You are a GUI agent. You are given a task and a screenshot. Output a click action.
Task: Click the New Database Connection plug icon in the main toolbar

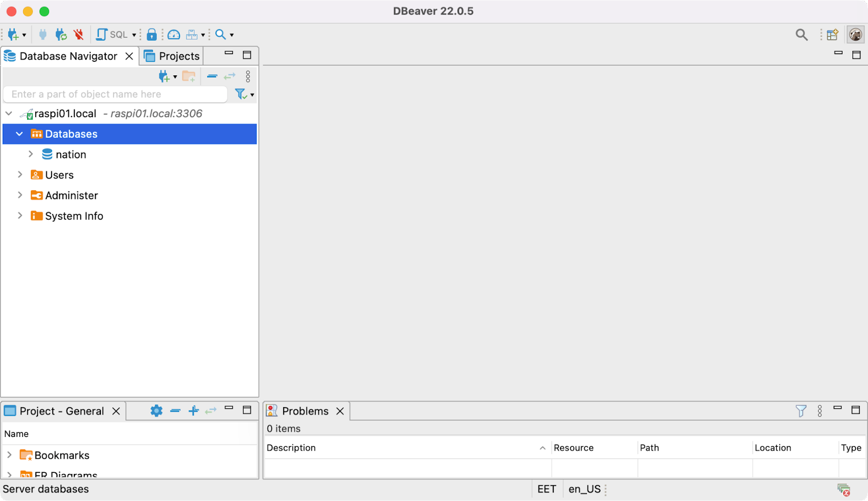tap(13, 35)
